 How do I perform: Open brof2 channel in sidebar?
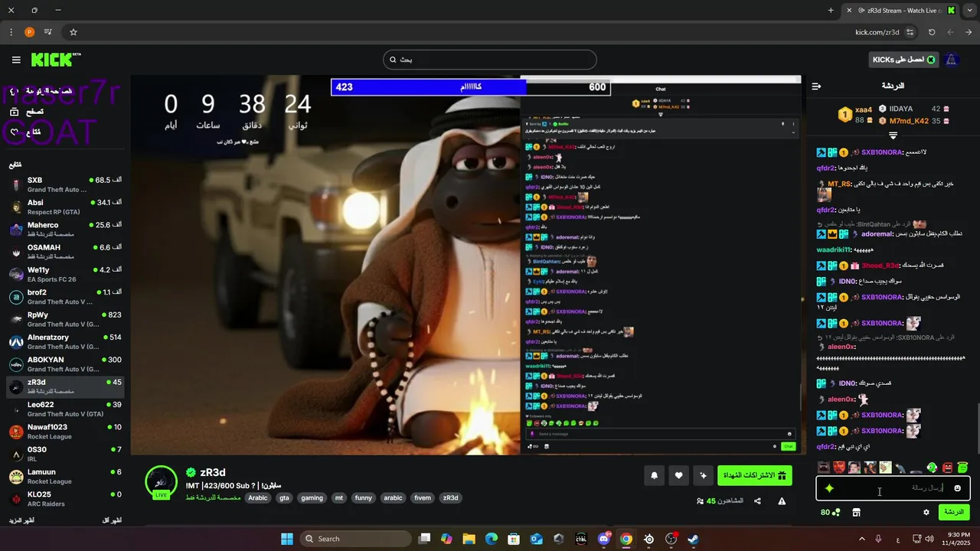(x=64, y=297)
